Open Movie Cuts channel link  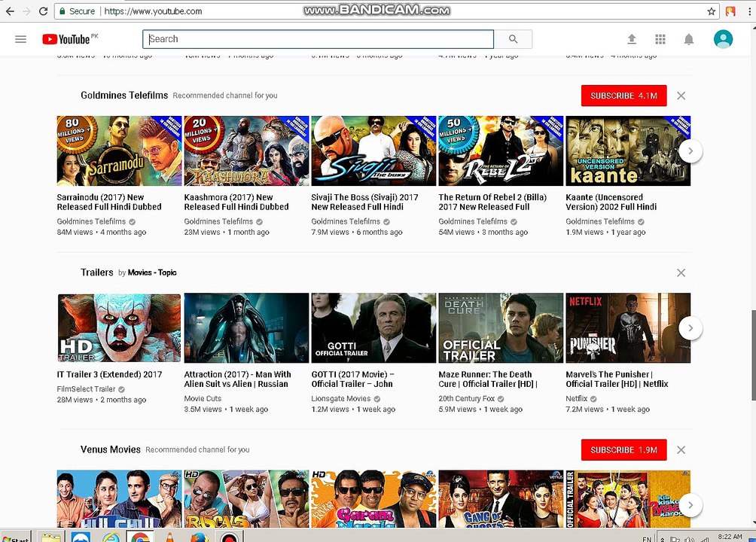click(203, 399)
